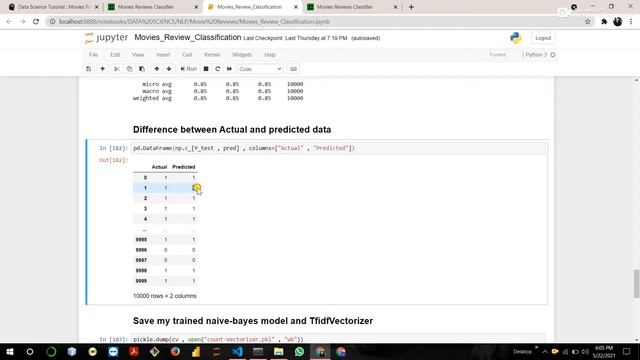Move selected cell up arrow
Viewport: 640px width, 360px height.
(157, 69)
